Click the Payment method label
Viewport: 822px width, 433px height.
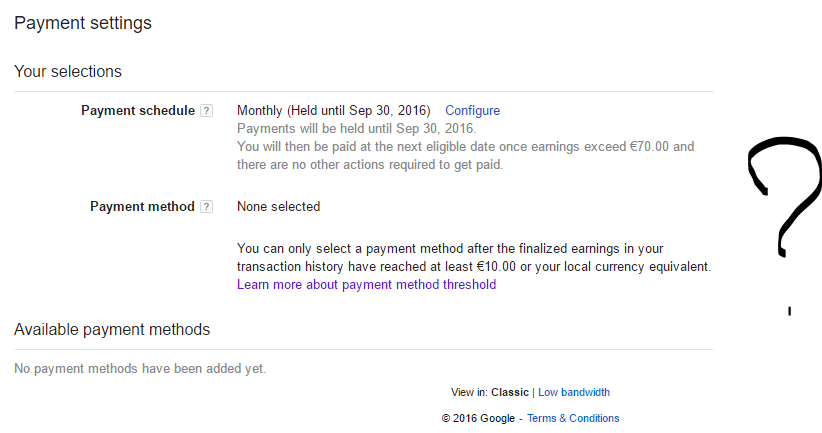(142, 207)
